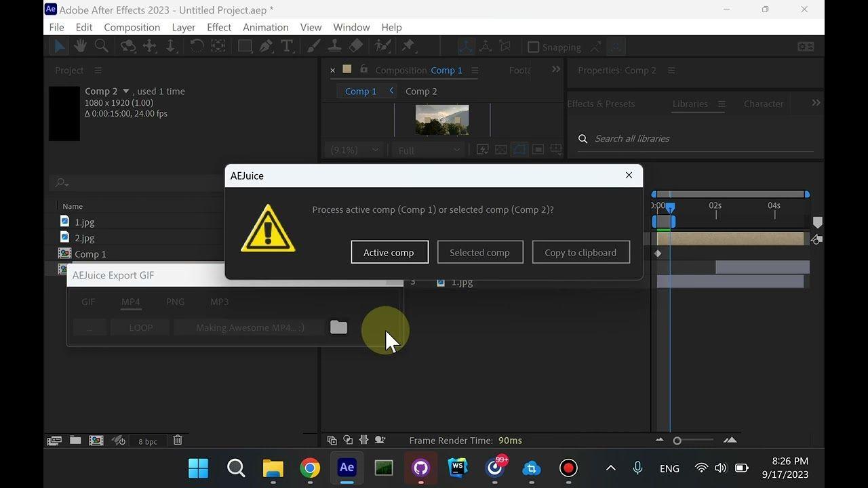
Task: Open the Composition panel menu
Action: (475, 70)
